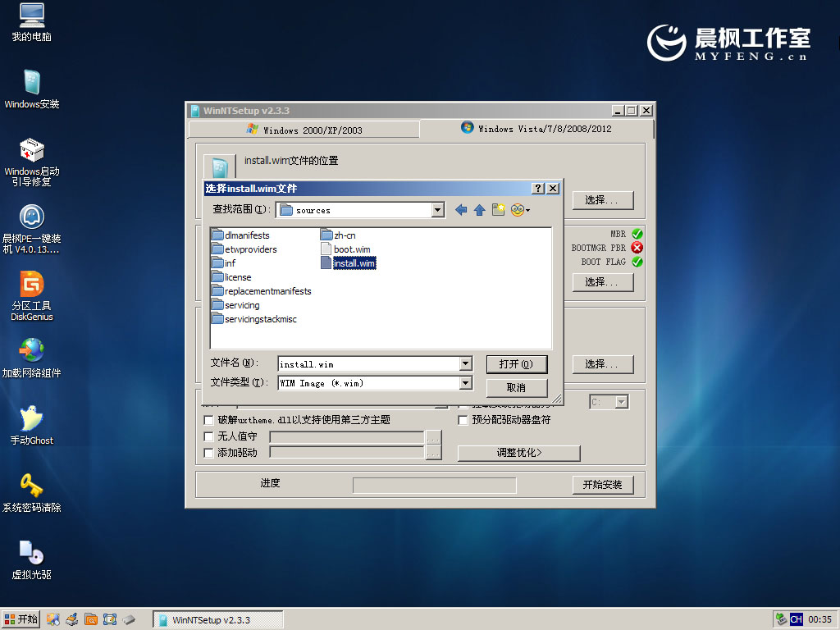Expand the 文件名 combo box dropdown
The height and width of the screenshot is (630, 840).
point(466,363)
